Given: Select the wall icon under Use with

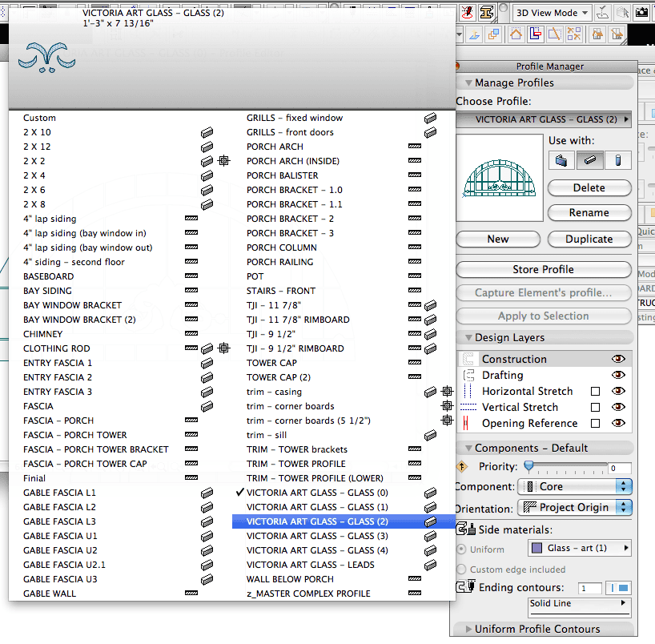Looking at the screenshot, I should pyautogui.click(x=561, y=160).
